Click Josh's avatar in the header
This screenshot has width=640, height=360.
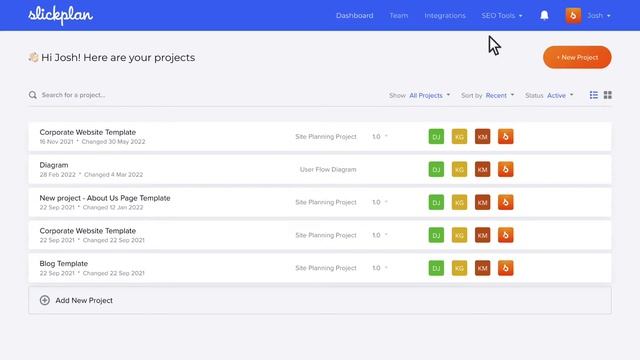pos(573,16)
